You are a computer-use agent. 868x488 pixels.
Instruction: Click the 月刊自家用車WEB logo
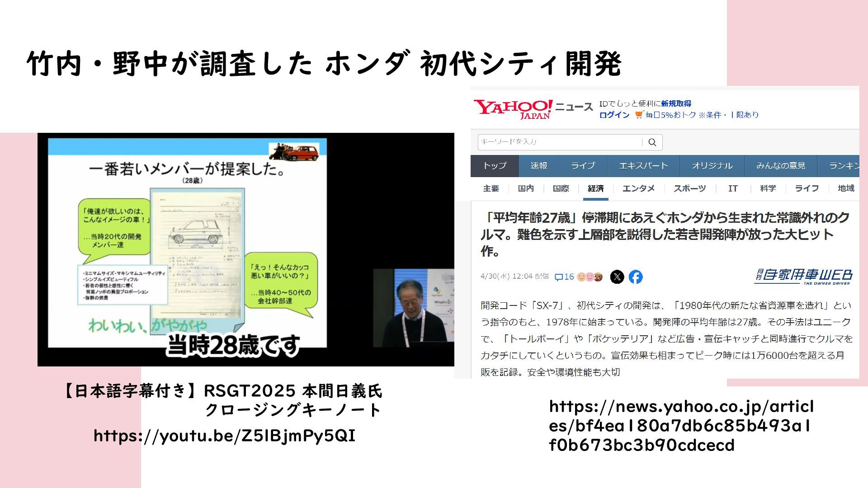pyautogui.click(x=803, y=276)
